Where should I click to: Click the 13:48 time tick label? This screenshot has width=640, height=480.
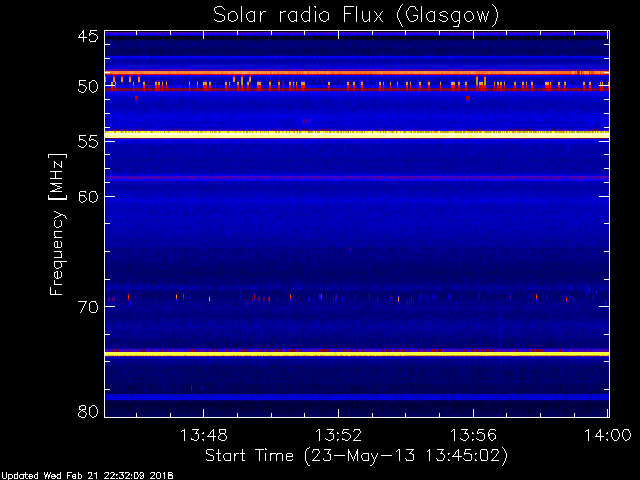203,435
